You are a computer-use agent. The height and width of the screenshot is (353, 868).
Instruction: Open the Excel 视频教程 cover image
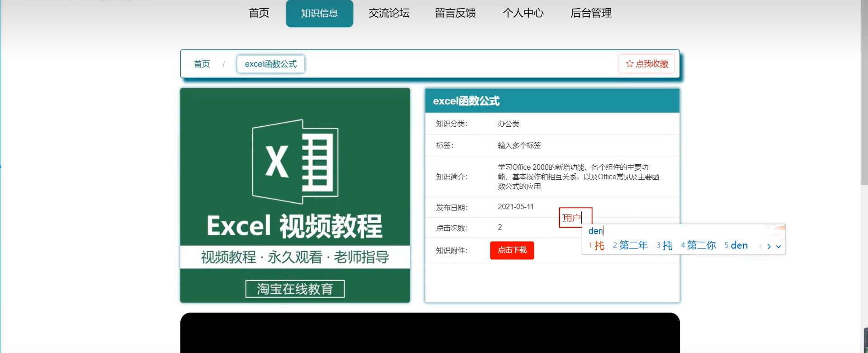(x=295, y=195)
